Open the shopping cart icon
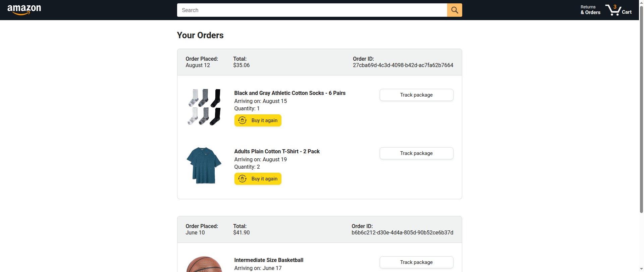 613,10
